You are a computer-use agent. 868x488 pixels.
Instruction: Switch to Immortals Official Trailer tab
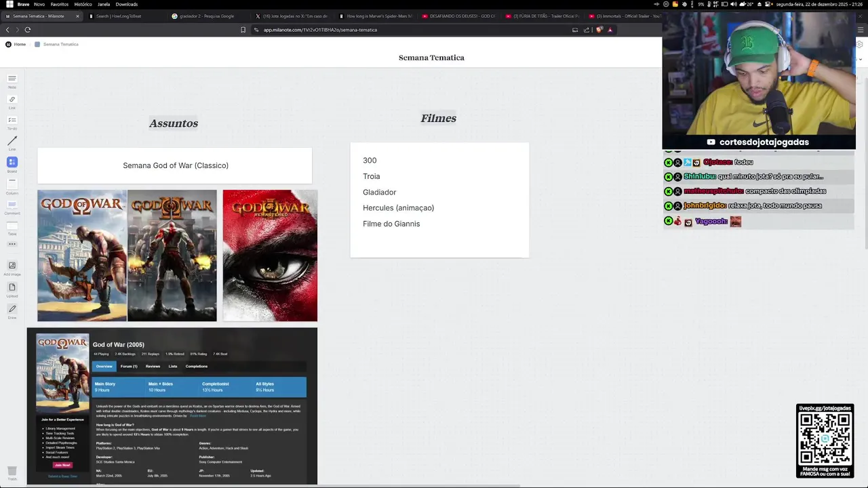click(624, 16)
